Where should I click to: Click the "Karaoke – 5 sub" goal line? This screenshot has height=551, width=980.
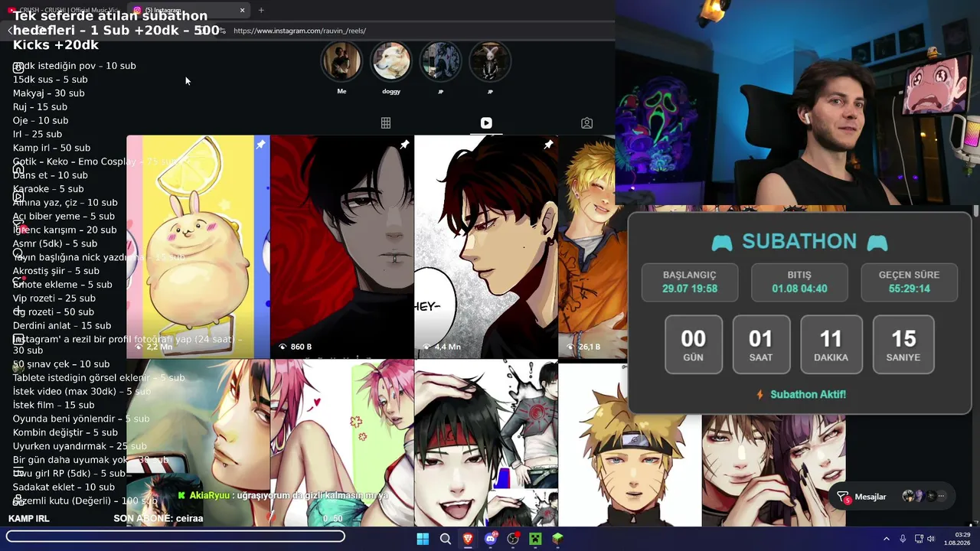coord(48,189)
